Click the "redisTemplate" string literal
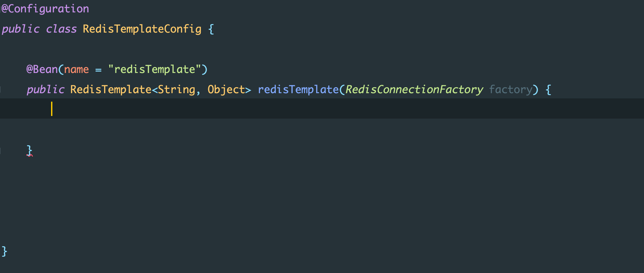Viewport: 644px width, 273px height. pyautogui.click(x=154, y=69)
